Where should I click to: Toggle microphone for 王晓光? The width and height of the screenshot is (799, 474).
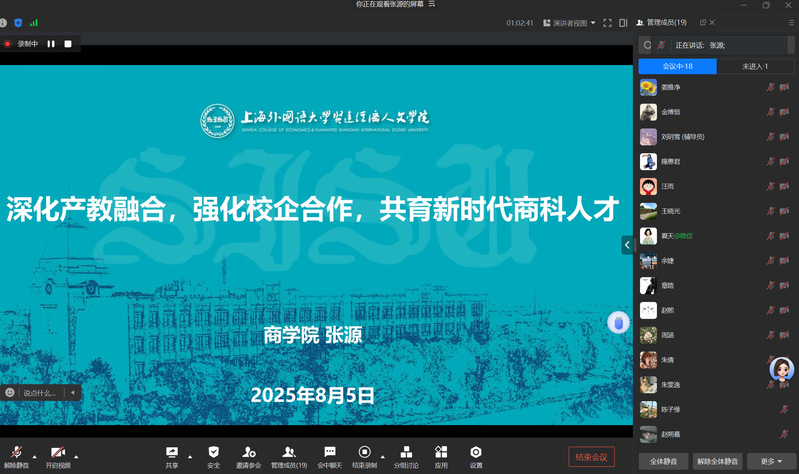(770, 211)
